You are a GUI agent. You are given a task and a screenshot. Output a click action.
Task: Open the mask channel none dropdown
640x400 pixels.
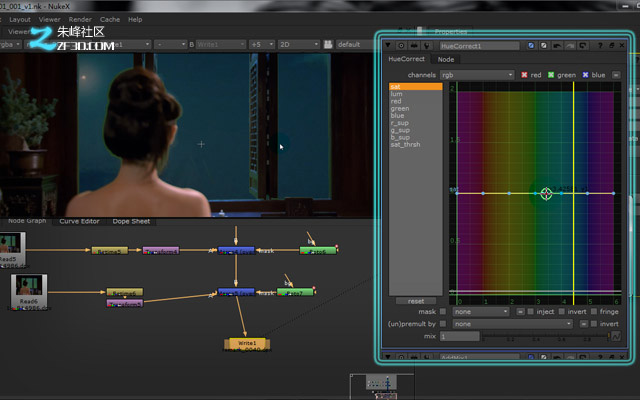pos(481,312)
